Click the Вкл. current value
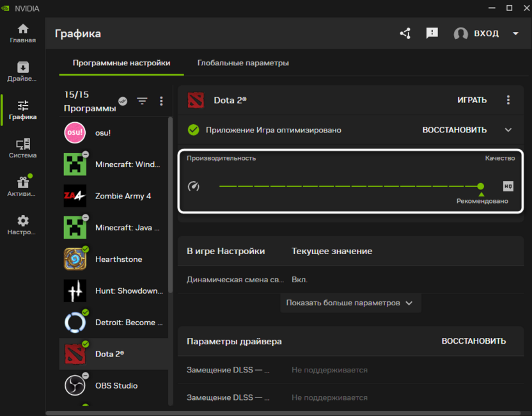 [300, 280]
